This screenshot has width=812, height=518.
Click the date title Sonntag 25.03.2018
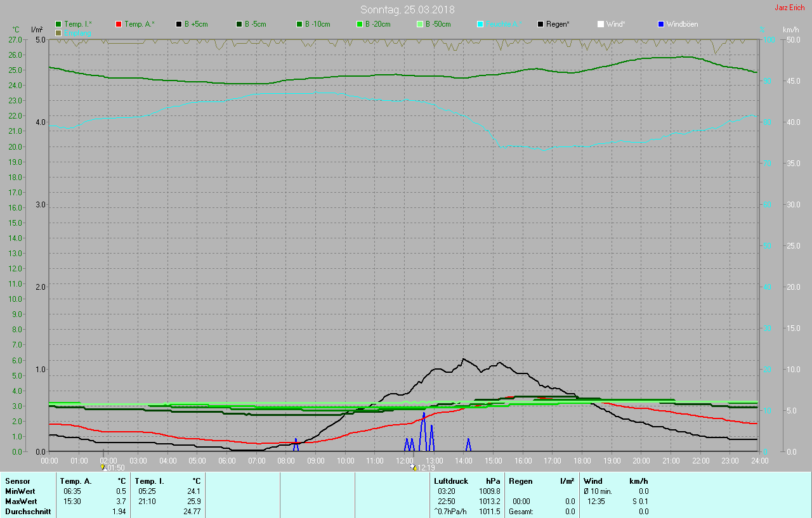407,10
